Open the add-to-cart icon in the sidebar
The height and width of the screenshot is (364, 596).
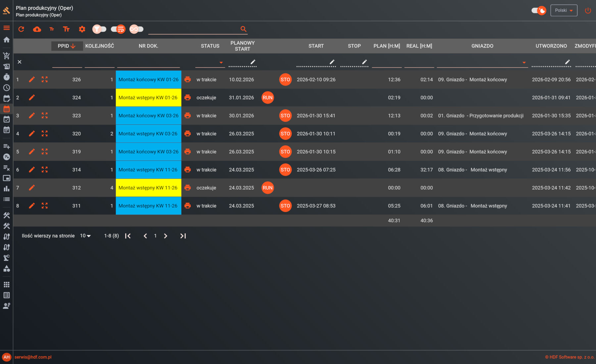point(7,56)
